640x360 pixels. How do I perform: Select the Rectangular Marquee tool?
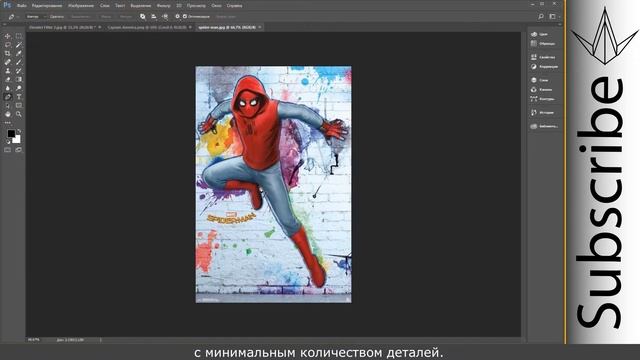click(x=19, y=36)
